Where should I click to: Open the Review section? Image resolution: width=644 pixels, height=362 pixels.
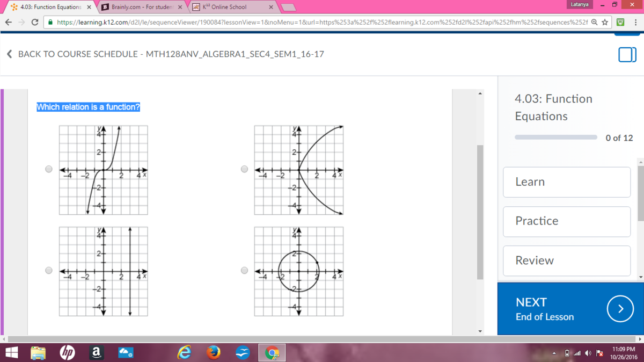pyautogui.click(x=567, y=260)
